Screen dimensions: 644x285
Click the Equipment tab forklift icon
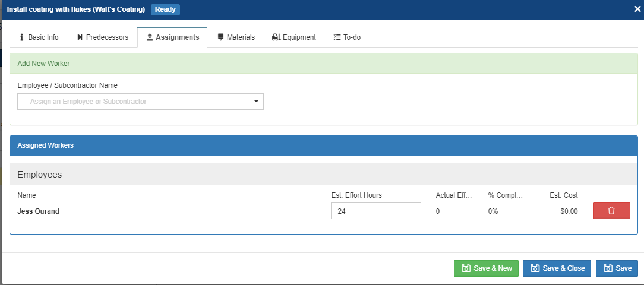pos(276,37)
